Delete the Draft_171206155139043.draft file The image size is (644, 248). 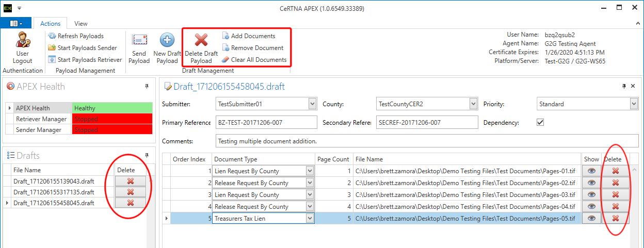click(x=130, y=181)
